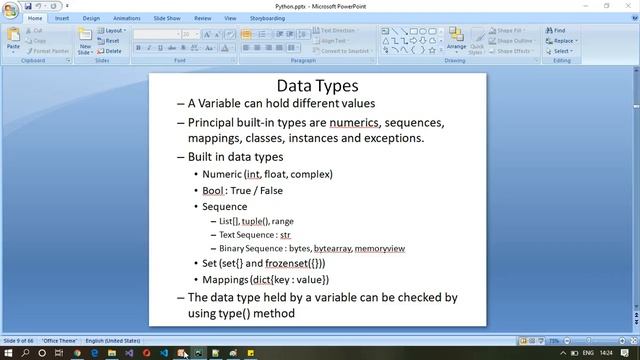Viewport: 640px width, 360px height.
Task: Switch to Slide Sorter view
Action: [532, 341]
